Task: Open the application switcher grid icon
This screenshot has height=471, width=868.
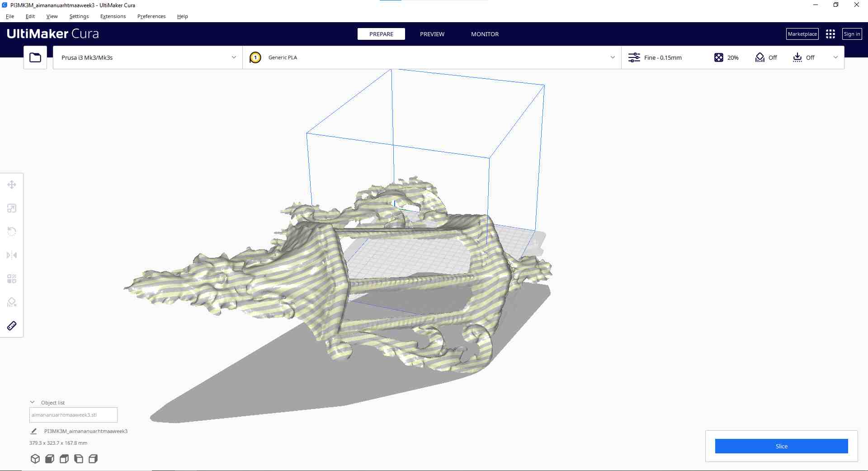Action: tap(830, 34)
